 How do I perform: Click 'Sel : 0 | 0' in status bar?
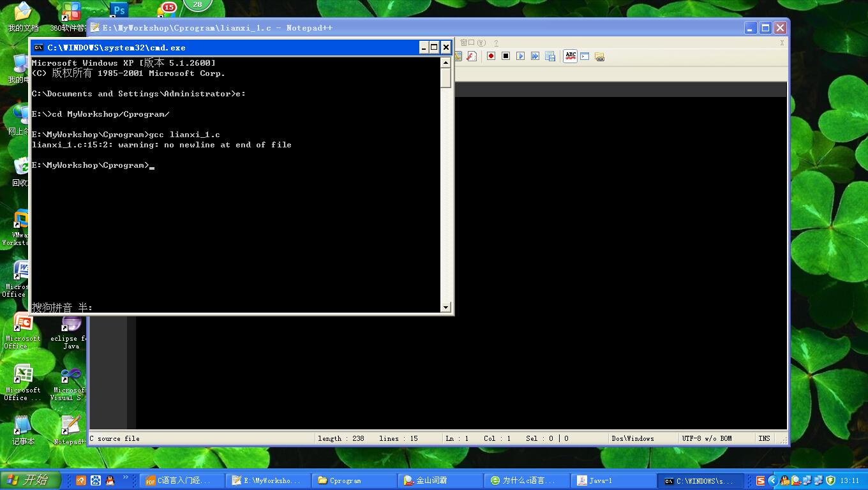click(x=547, y=438)
